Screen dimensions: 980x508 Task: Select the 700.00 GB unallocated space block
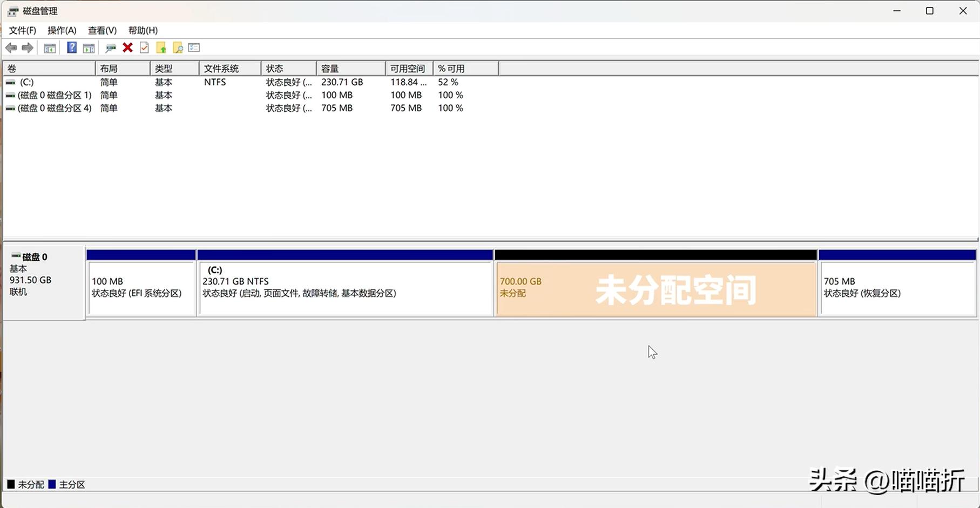pyautogui.click(x=655, y=288)
